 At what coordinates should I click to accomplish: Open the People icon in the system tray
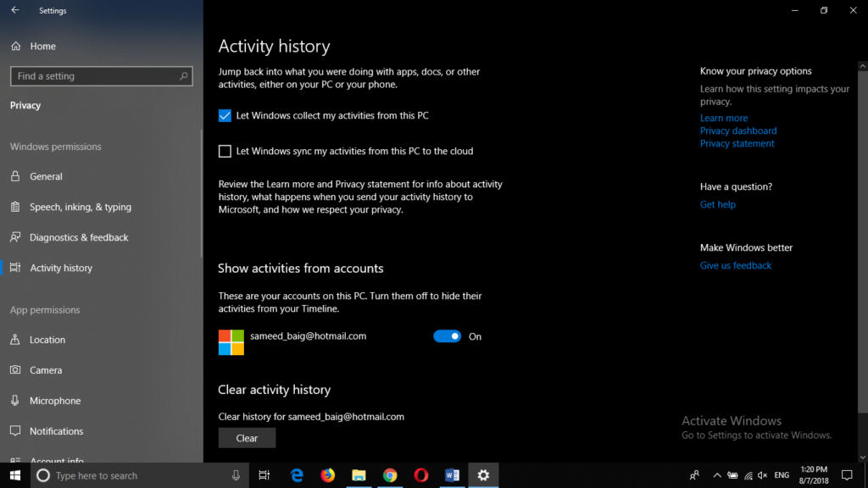(x=694, y=475)
